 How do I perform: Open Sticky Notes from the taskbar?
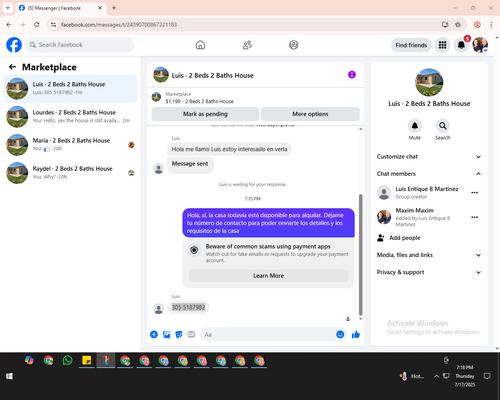pyautogui.click(x=87, y=360)
